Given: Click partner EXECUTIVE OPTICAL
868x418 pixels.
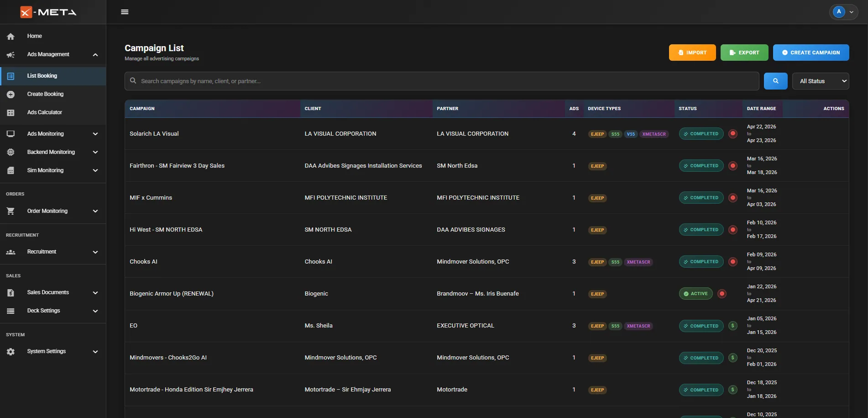Looking at the screenshot, I should coord(465,326).
